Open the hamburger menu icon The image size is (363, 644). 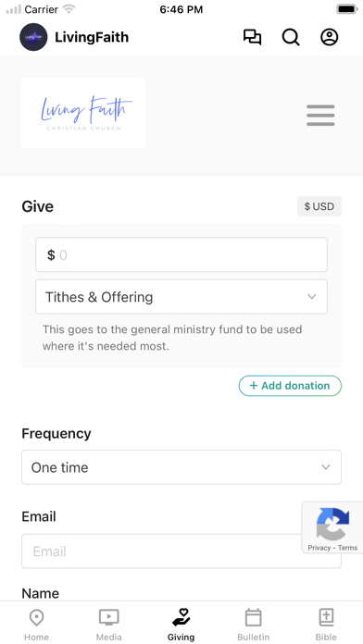320,116
